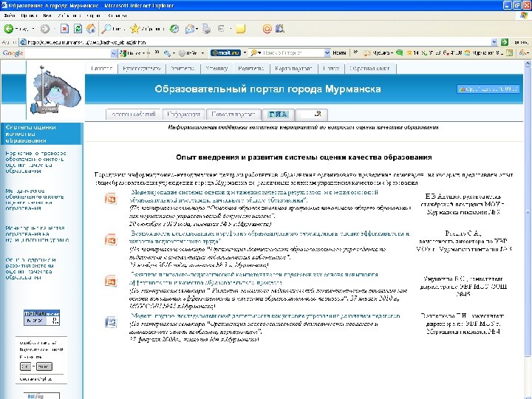532x399 pixels.
Task: Click the Stop loading red X icon
Action: [x=64, y=29]
